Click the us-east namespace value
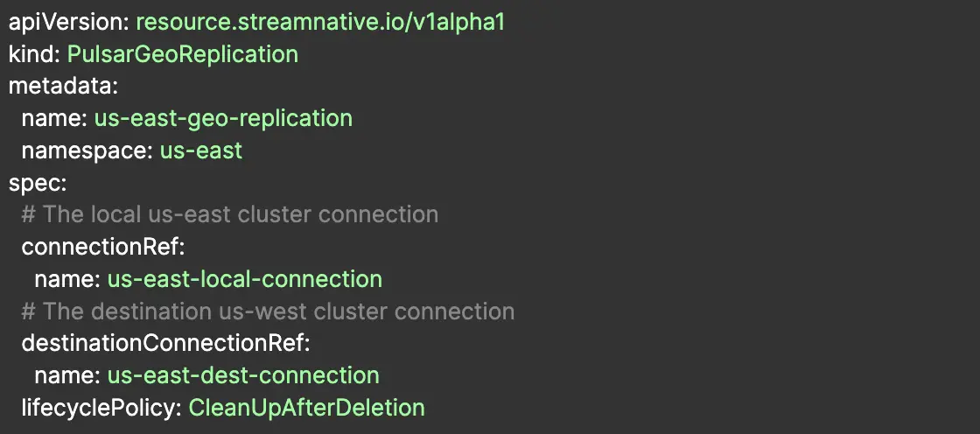 click(x=201, y=150)
